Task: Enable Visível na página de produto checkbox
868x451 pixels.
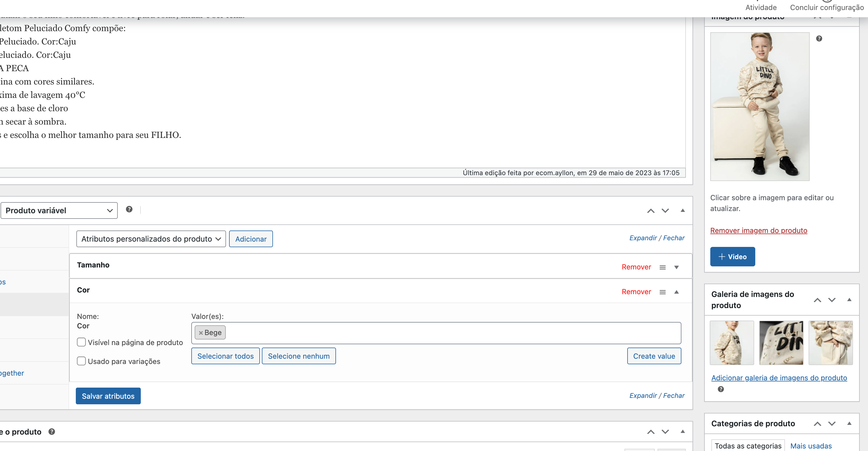Action: pyautogui.click(x=81, y=342)
